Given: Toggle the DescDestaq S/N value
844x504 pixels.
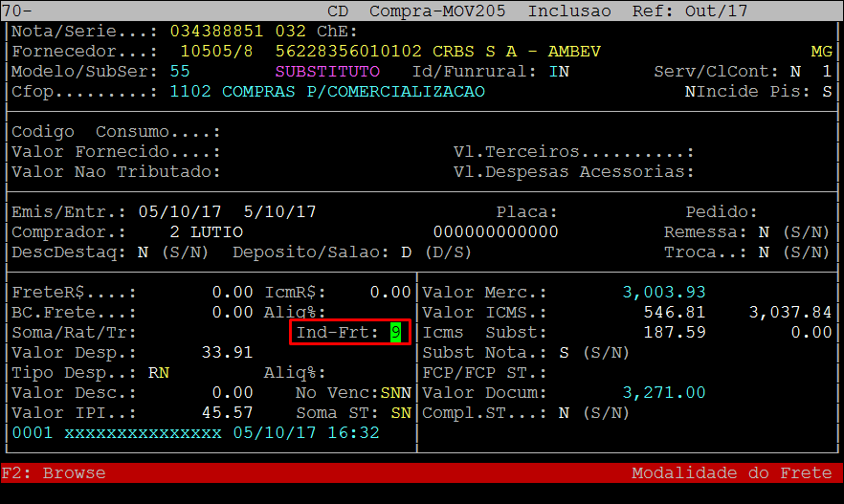Looking at the screenshot, I should (x=143, y=252).
